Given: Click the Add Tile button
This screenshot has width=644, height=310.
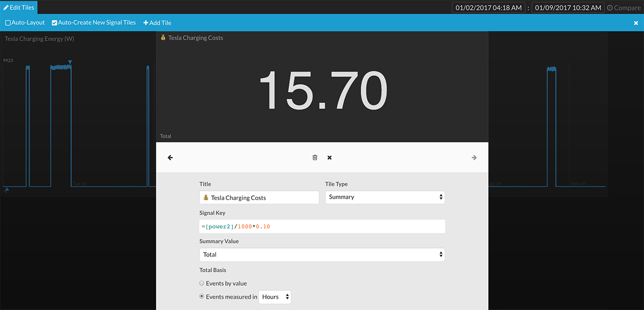Looking at the screenshot, I should point(158,23).
